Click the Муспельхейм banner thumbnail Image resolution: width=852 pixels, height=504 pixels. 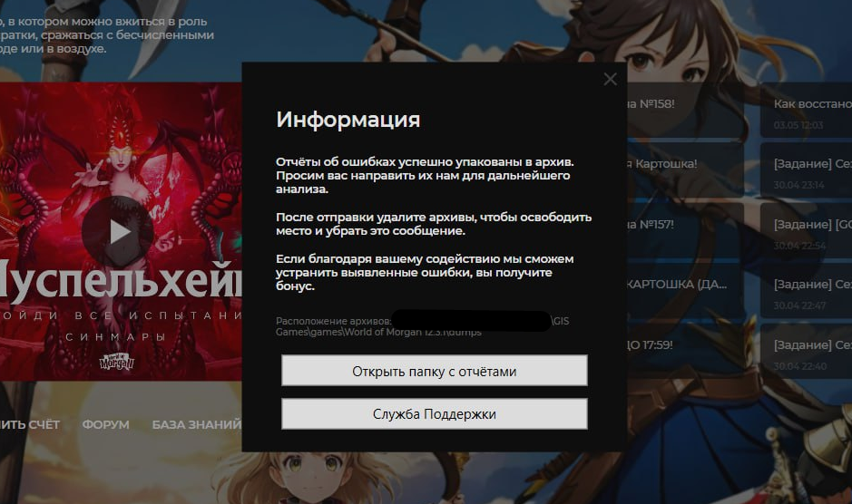coord(121,231)
